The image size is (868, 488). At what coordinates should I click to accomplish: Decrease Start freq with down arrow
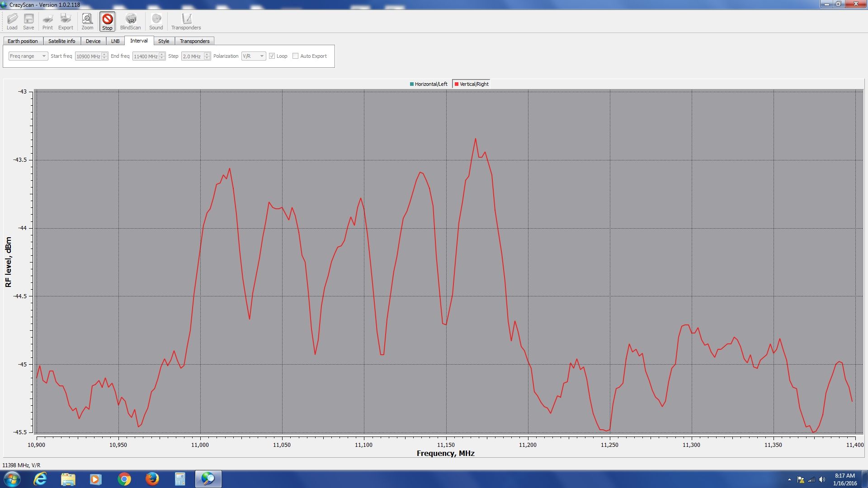coord(104,58)
